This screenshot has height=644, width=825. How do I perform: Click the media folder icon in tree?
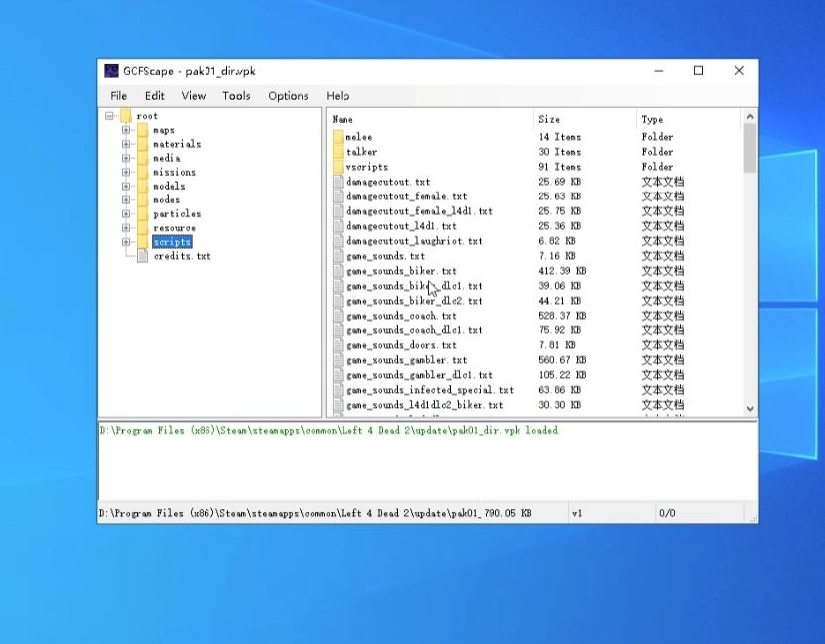pos(143,158)
